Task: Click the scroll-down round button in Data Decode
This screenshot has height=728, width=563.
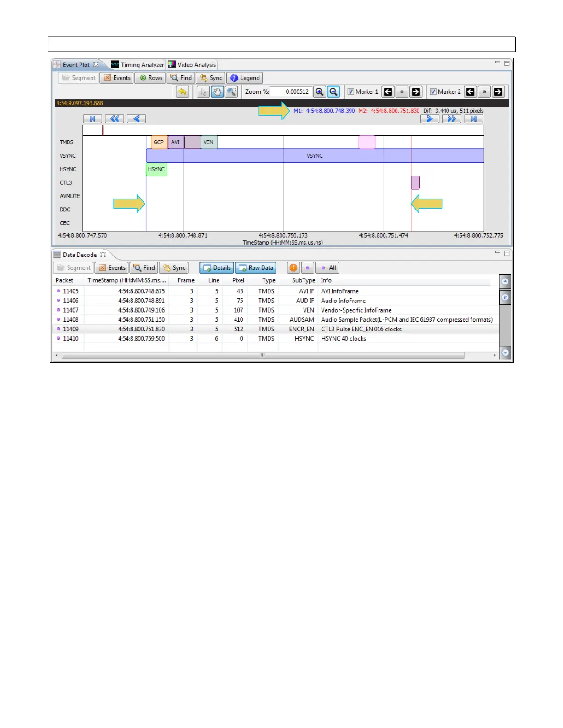Action: pos(505,353)
